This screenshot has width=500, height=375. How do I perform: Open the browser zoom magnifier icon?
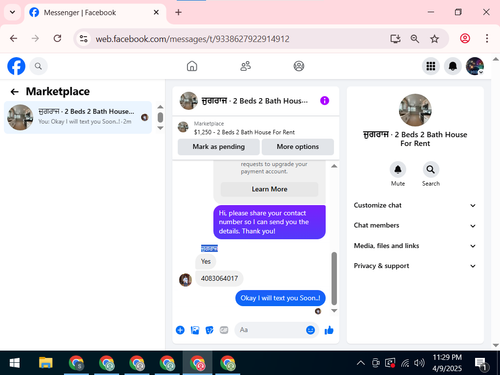point(415,39)
